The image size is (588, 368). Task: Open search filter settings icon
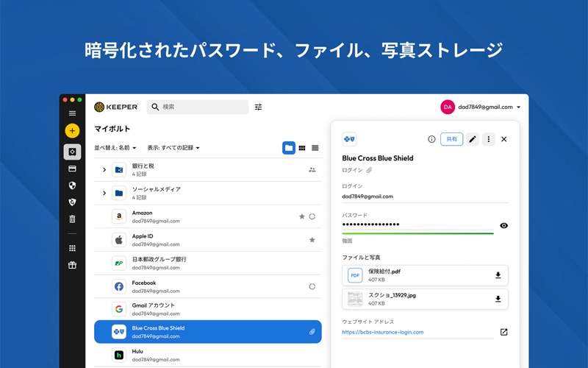(x=259, y=107)
